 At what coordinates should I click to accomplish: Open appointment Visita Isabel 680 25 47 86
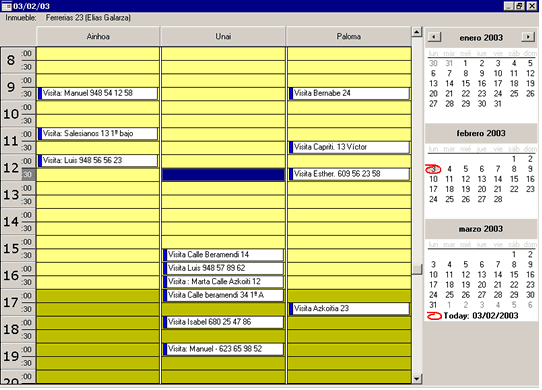[x=223, y=322]
